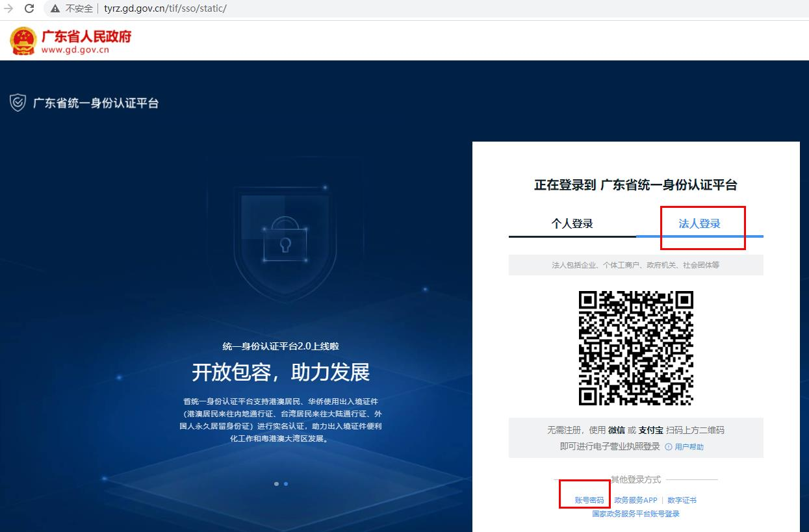Click the 用户帮助 help link
Viewport: 809px width, 532px height.
click(689, 447)
